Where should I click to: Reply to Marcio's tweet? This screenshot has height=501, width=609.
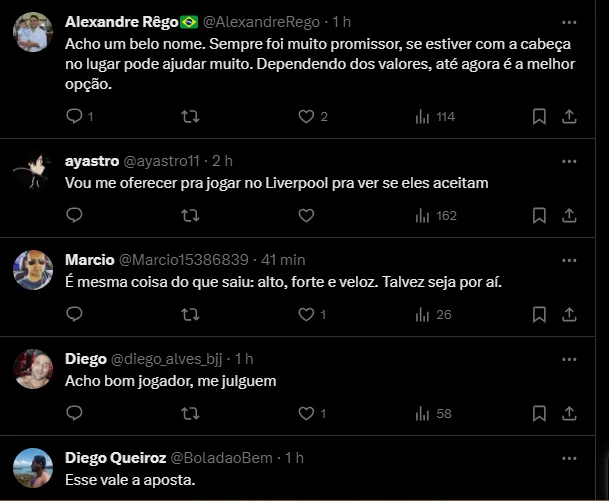(x=74, y=314)
